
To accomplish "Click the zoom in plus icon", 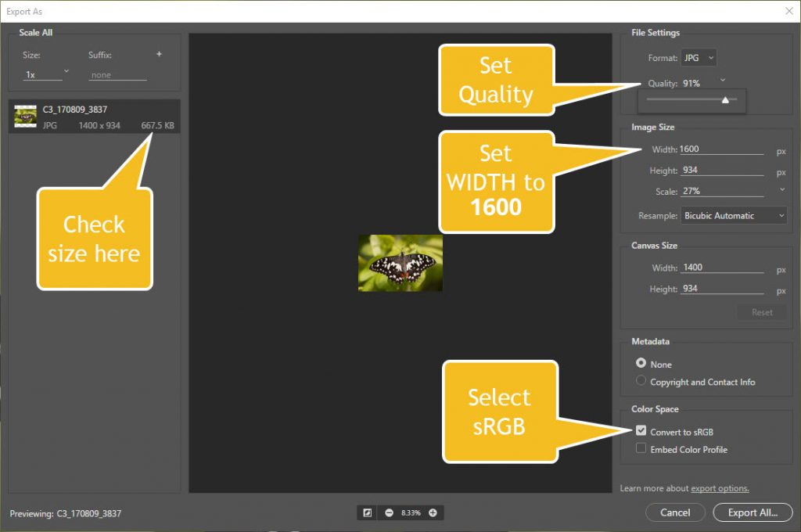I will click(432, 512).
